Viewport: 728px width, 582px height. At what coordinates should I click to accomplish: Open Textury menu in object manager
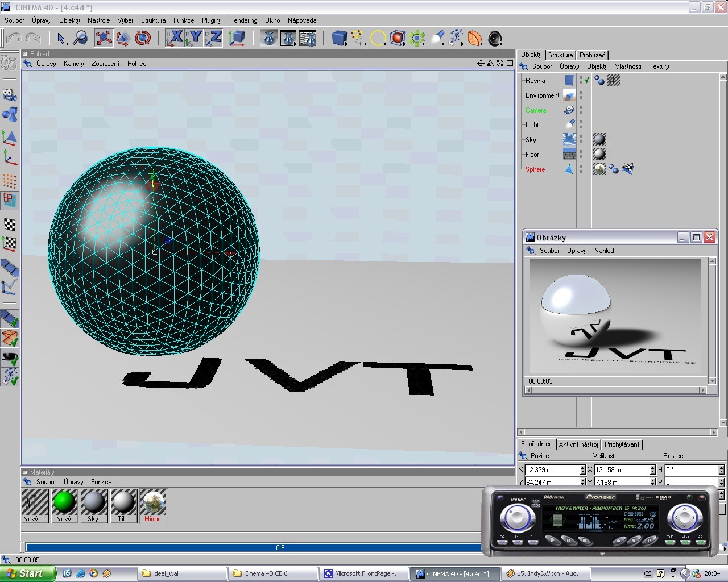(659, 66)
